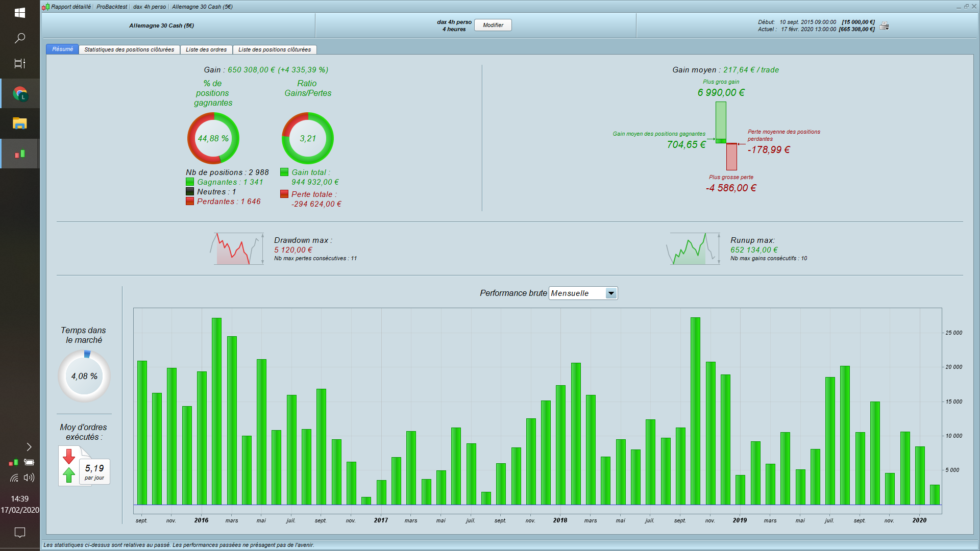Open the notification center icon

click(x=20, y=533)
